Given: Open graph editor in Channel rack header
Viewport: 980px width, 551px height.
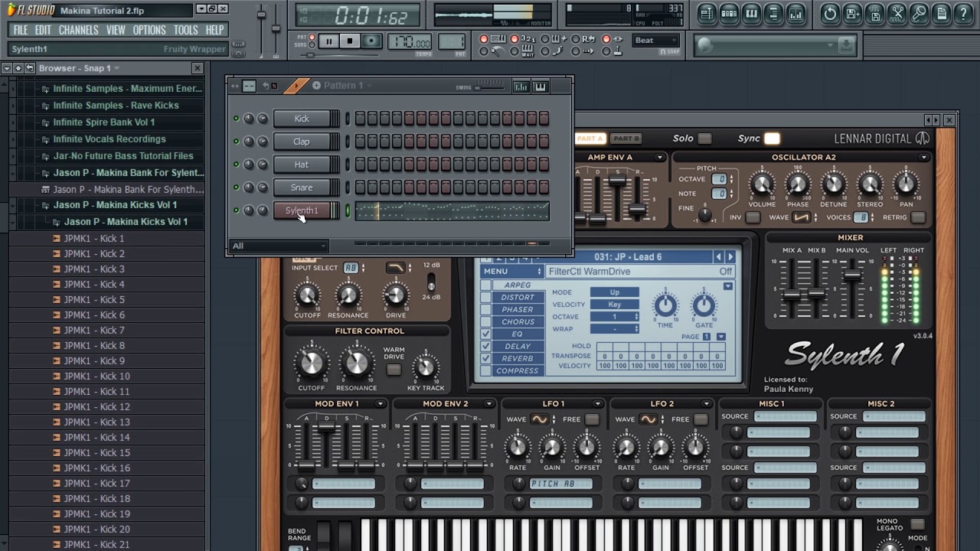Looking at the screenshot, I should tap(521, 86).
